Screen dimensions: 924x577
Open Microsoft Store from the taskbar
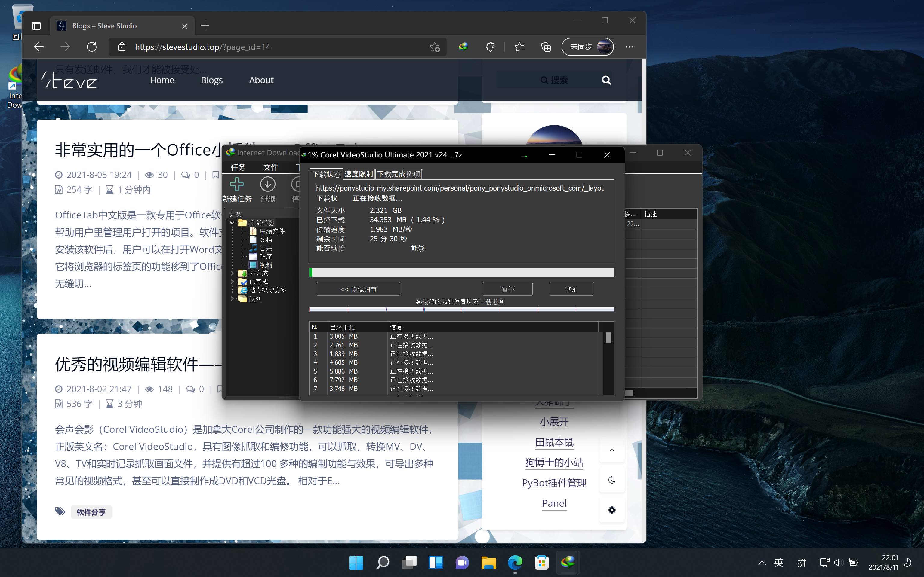click(541, 563)
